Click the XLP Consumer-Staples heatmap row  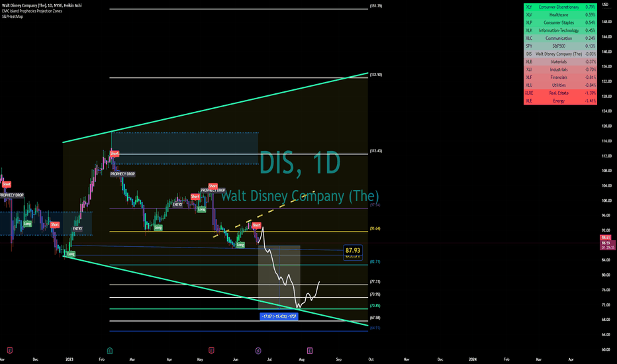click(x=560, y=23)
